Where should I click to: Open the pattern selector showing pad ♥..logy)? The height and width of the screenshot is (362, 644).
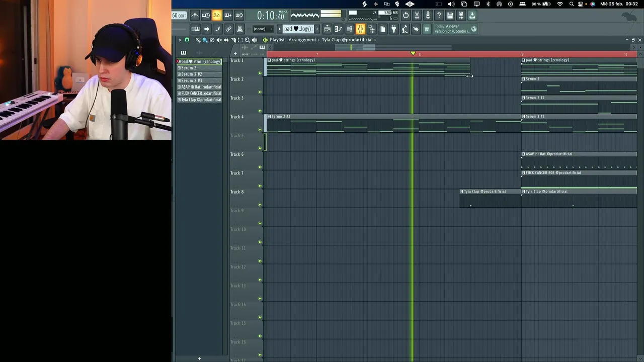pos(298,29)
